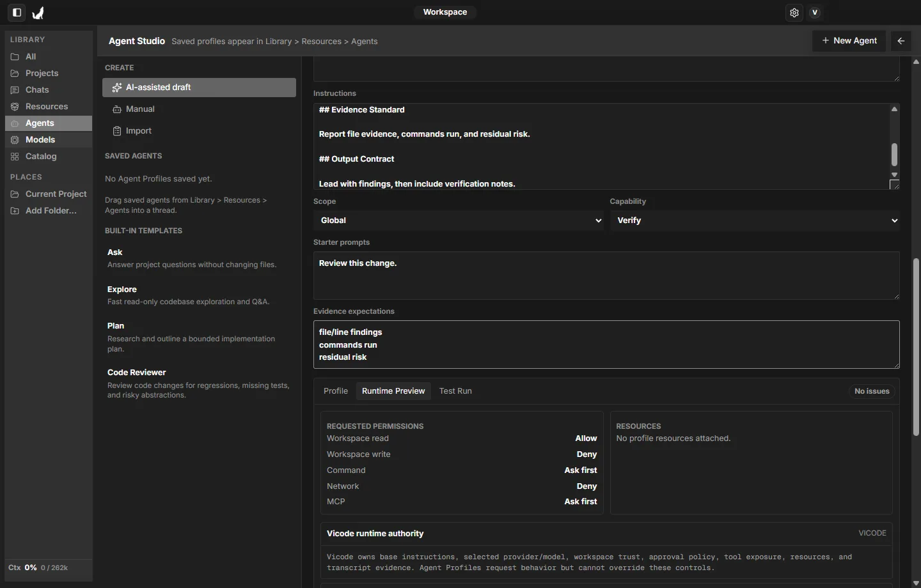This screenshot has height=588, width=921.
Task: Open the Scope dropdown set to Global
Action: click(459, 220)
